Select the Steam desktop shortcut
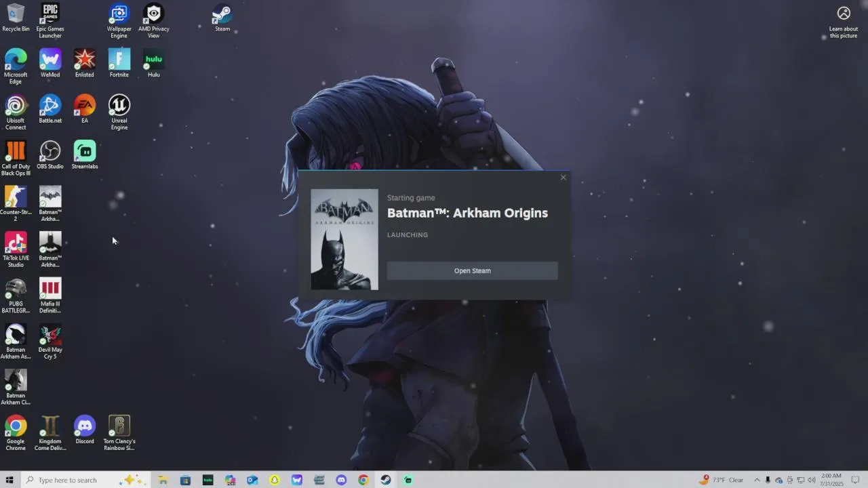This screenshot has height=488, width=868. pyautogui.click(x=222, y=18)
